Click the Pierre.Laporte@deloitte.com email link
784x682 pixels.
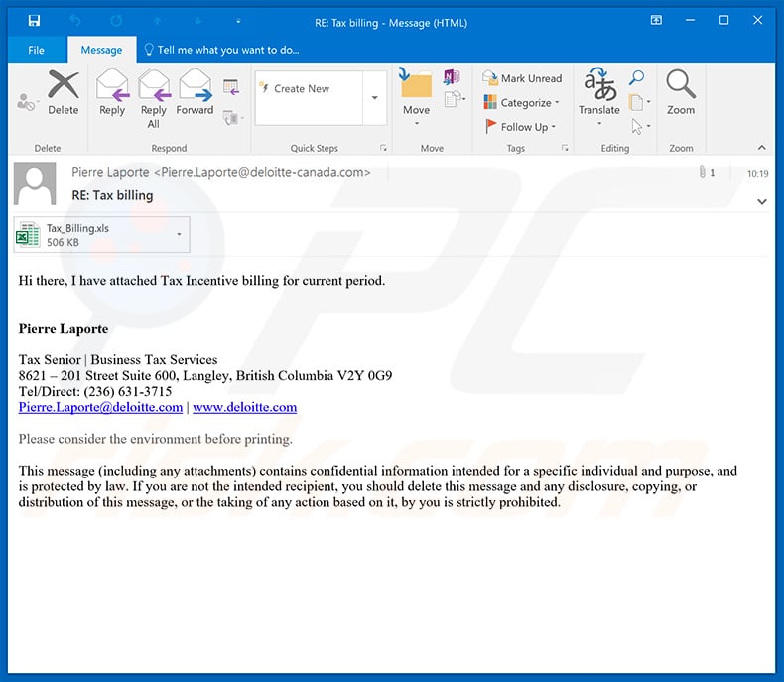coord(100,407)
